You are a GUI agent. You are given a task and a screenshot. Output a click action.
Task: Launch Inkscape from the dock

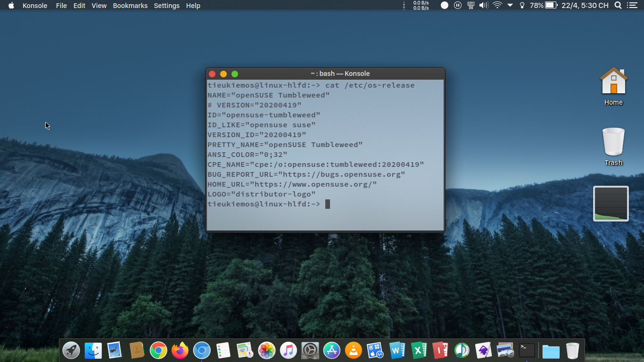[484, 350]
